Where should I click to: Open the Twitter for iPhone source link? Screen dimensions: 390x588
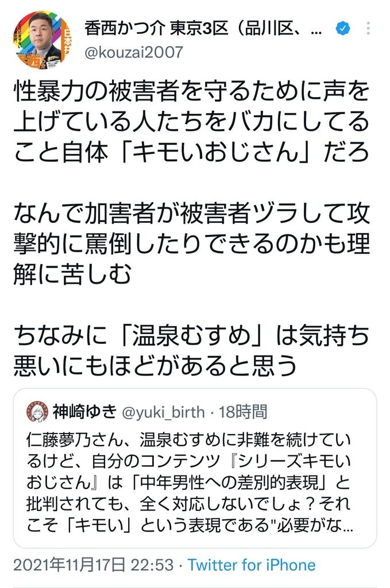252,564
